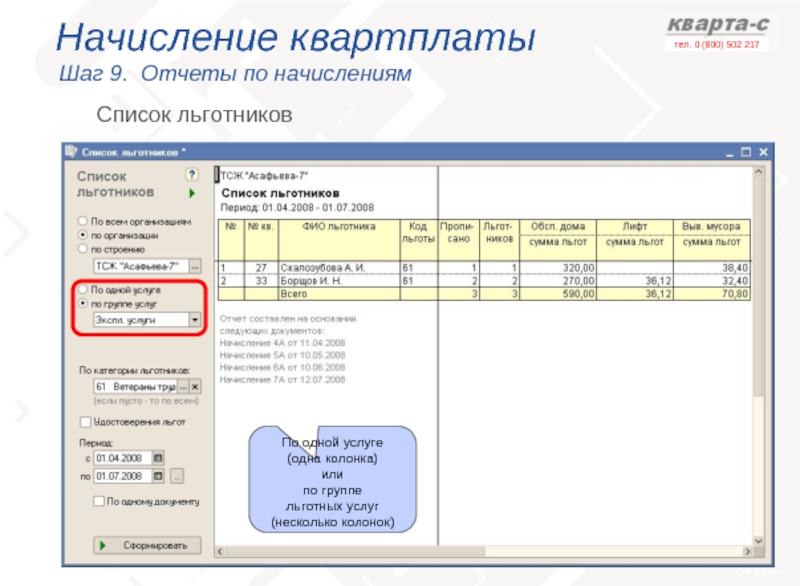Open calendar for start date 01.04.2008
Image resolution: width=800 pixels, height=586 pixels.
(x=158, y=458)
